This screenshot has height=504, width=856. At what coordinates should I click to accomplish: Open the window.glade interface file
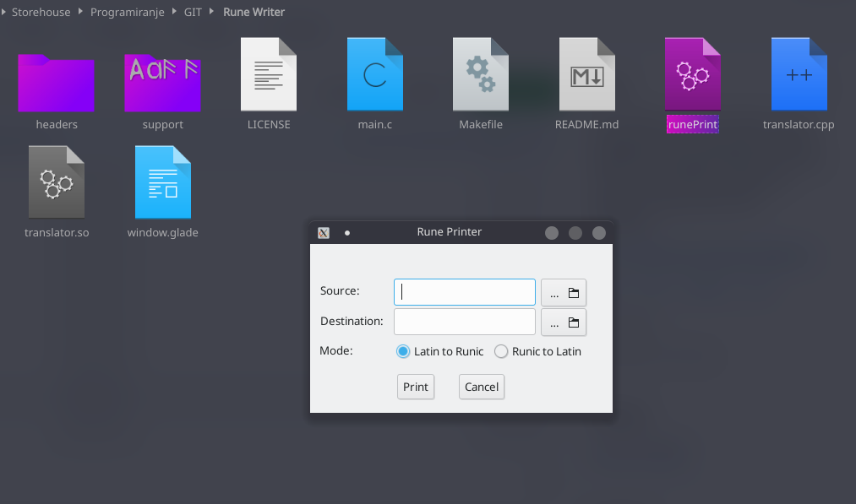pos(162,182)
